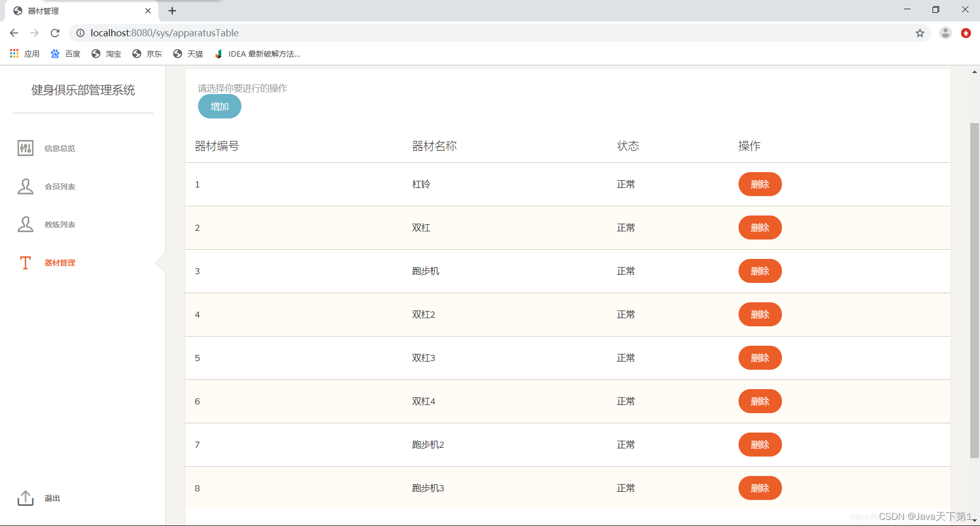Open the 信息总览 dashboard icon
Viewport: 980px width, 526px height.
point(26,148)
